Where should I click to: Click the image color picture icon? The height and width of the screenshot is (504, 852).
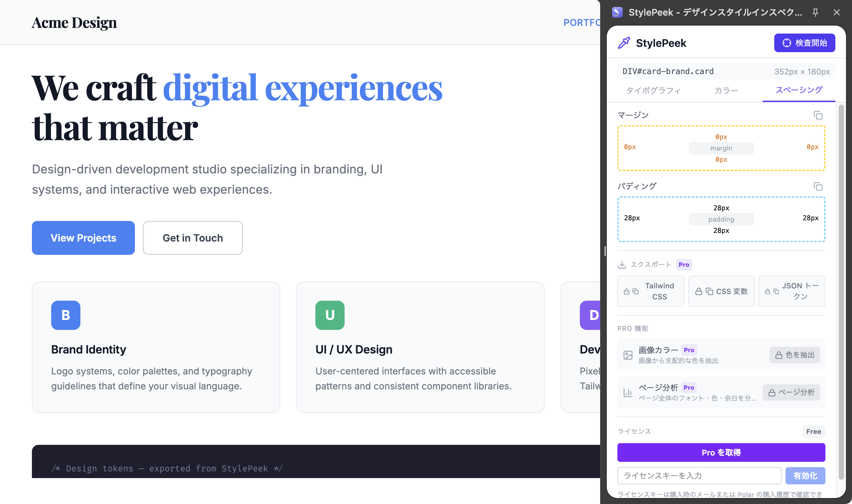[x=628, y=355]
